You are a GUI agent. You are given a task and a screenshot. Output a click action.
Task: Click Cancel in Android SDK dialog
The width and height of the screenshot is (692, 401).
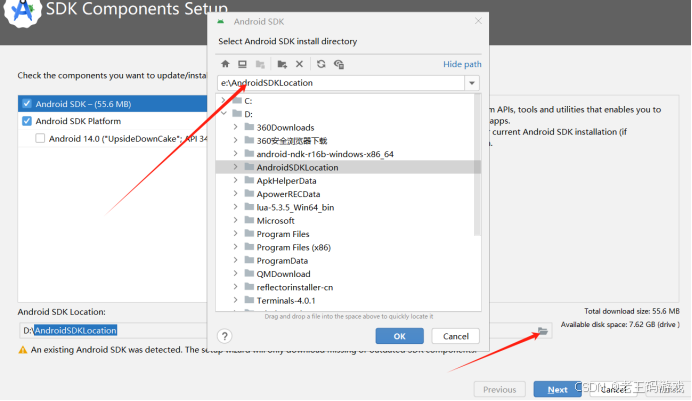455,336
